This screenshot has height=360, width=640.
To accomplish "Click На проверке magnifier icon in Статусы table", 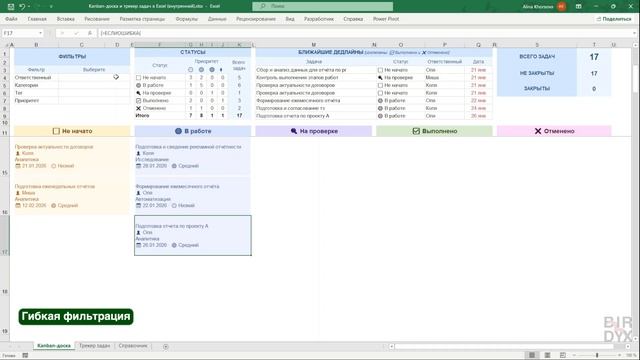I will point(138,93).
